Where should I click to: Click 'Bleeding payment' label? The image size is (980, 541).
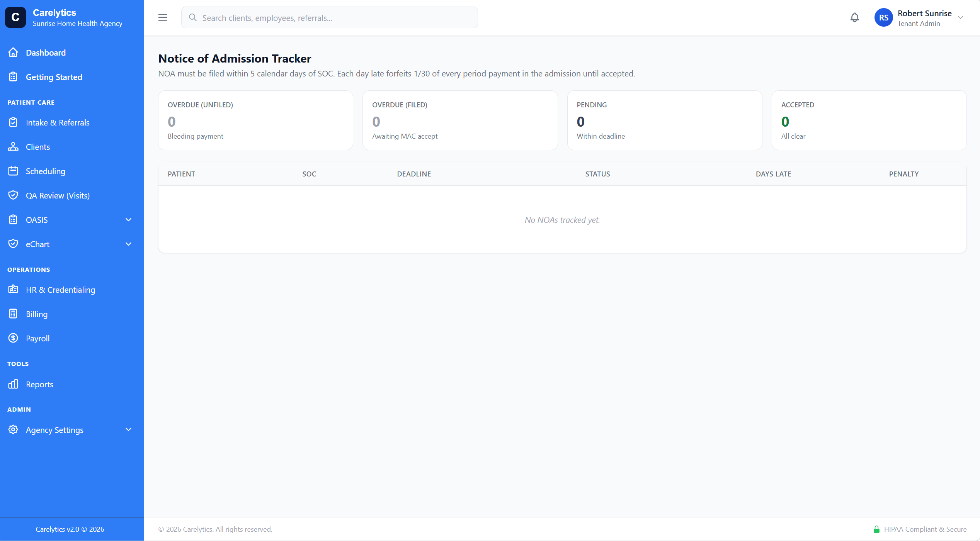pyautogui.click(x=195, y=136)
